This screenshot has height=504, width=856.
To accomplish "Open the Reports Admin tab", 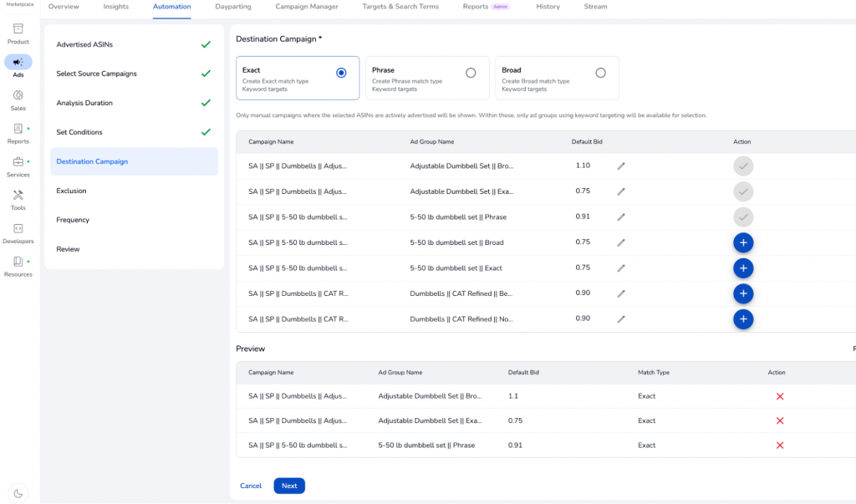I will coord(486,7).
